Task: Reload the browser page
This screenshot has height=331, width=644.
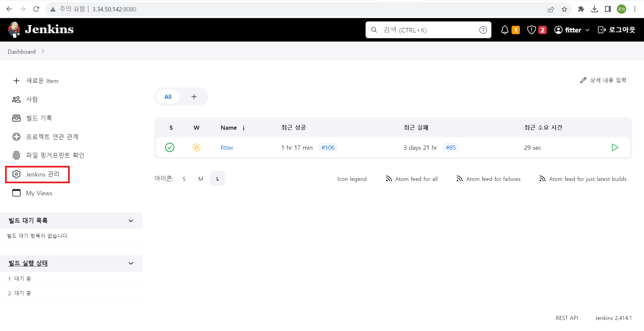Action: [x=36, y=9]
